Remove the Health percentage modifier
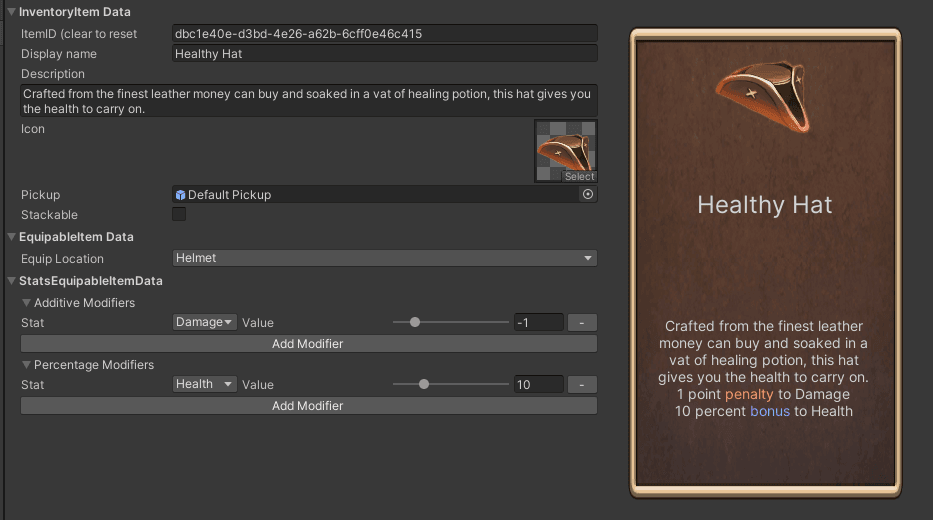The height and width of the screenshot is (520, 933). pos(582,385)
